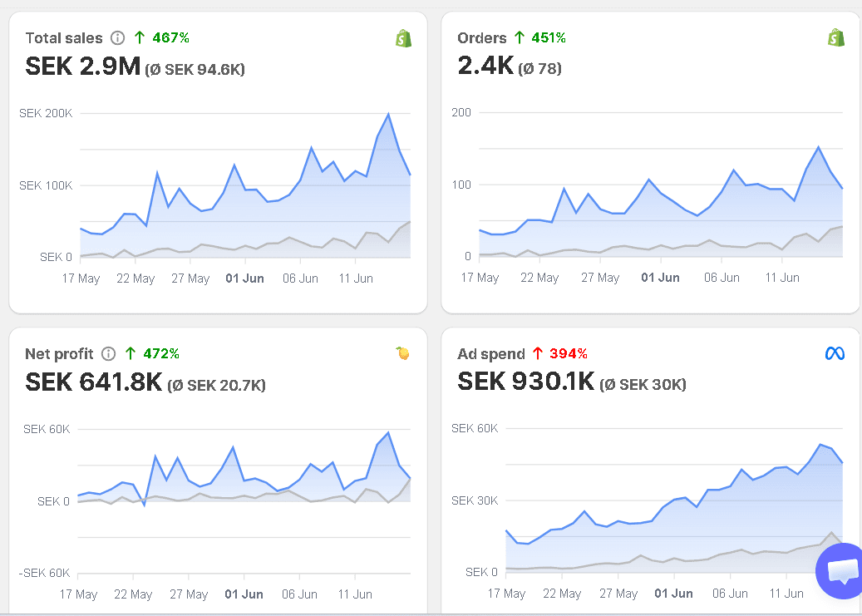Click the green up arrow beside 451%
The height and width of the screenshot is (616, 862).
pos(519,37)
